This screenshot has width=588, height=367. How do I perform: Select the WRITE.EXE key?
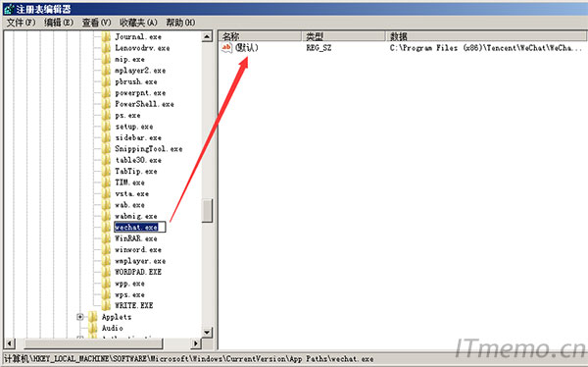click(134, 305)
